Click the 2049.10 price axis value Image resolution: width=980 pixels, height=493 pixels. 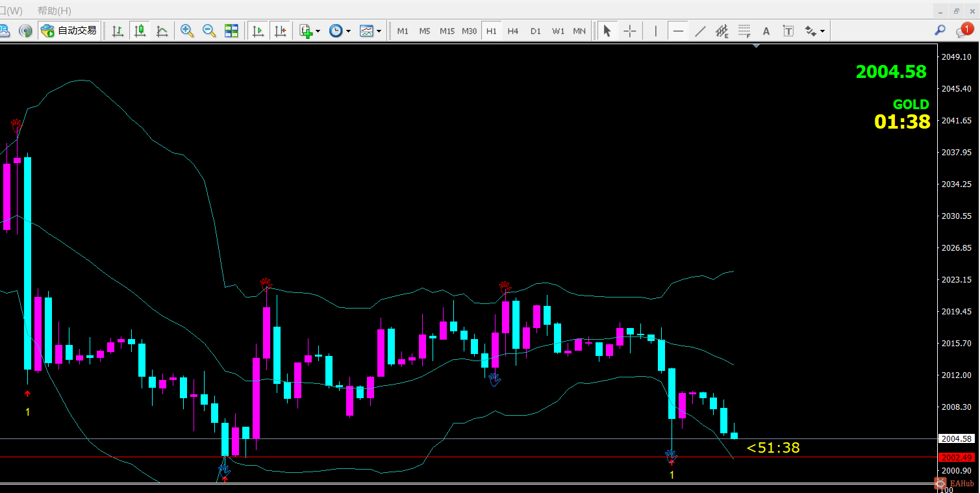(957, 57)
